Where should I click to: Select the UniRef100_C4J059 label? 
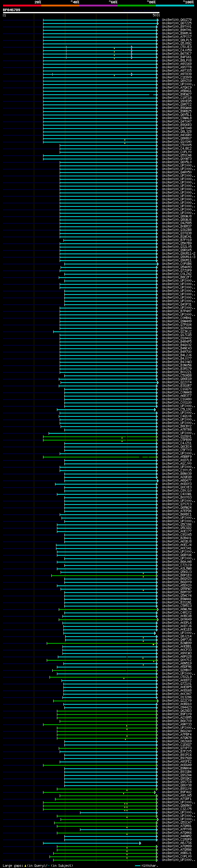(177, 50)
